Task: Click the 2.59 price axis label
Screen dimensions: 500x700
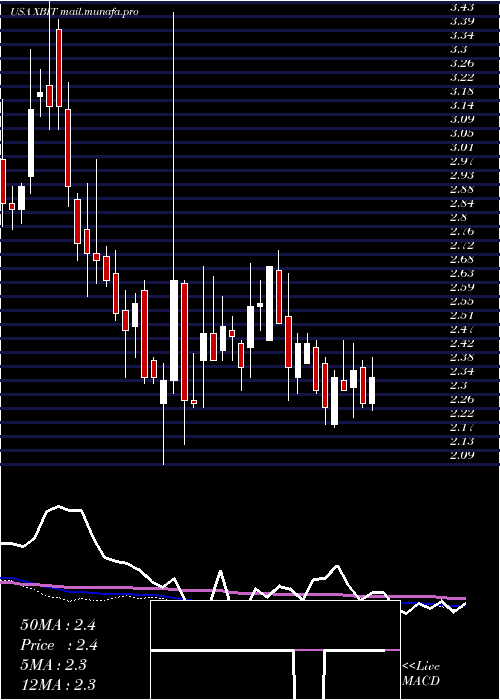Action: (x=462, y=287)
